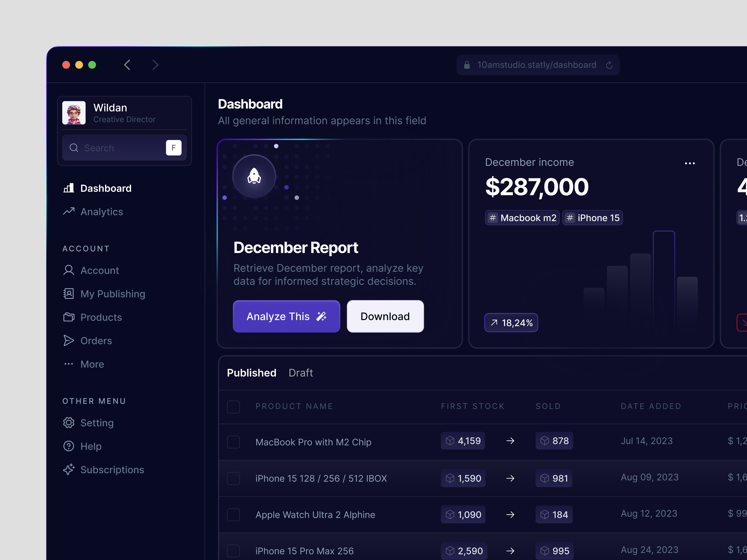Click the Account person icon
The height and width of the screenshot is (560, 747).
pyautogui.click(x=69, y=270)
